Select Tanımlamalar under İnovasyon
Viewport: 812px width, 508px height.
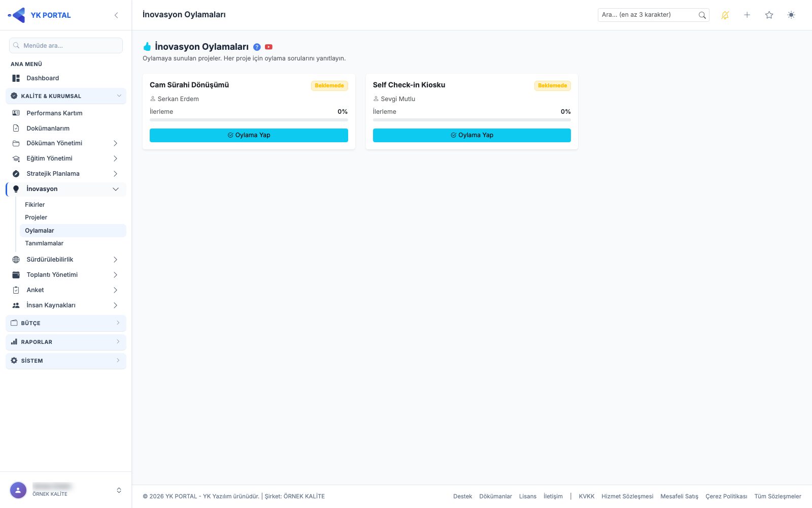pyautogui.click(x=73, y=243)
